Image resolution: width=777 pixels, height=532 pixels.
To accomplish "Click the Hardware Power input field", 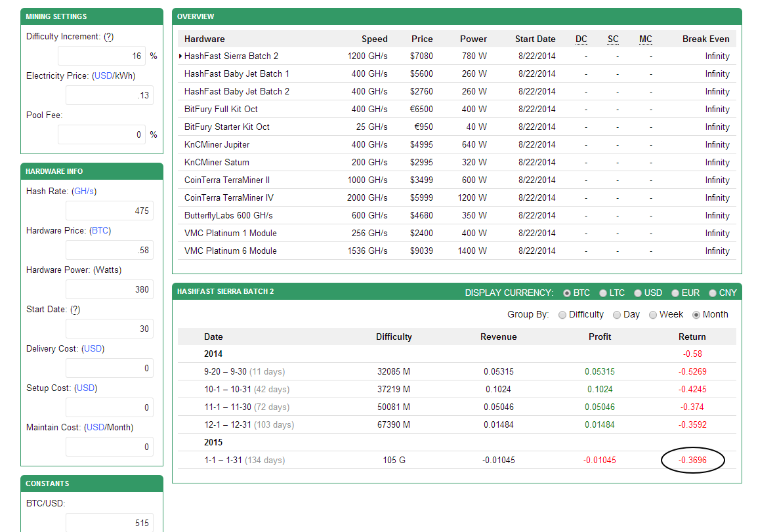I will (110, 289).
